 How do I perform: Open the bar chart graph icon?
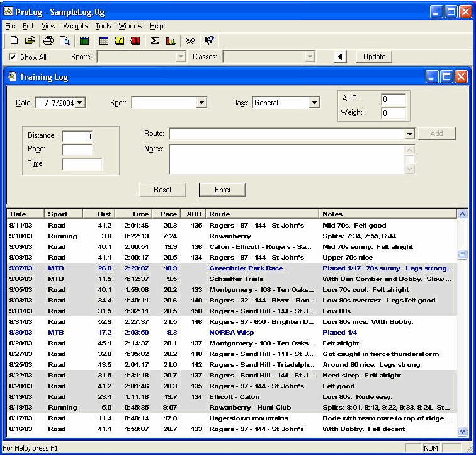[170, 40]
